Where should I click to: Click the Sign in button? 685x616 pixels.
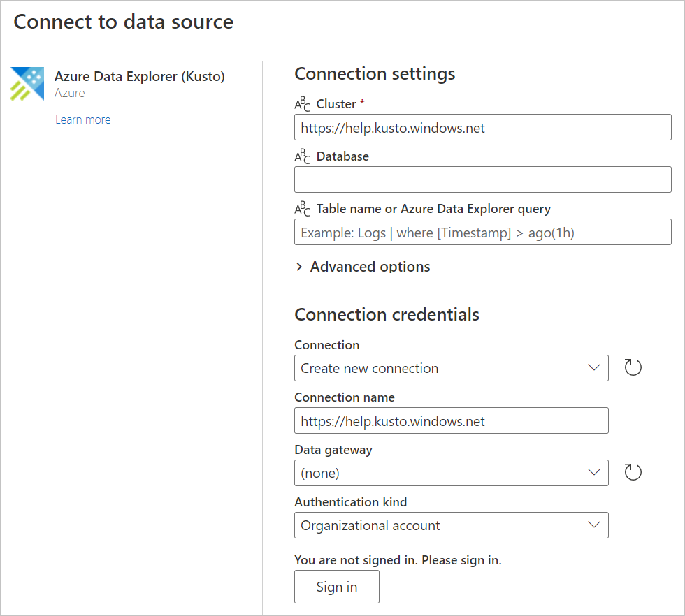[x=336, y=586]
